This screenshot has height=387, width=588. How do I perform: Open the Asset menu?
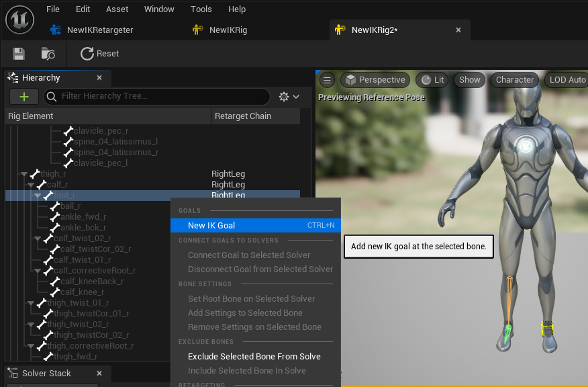tap(117, 9)
